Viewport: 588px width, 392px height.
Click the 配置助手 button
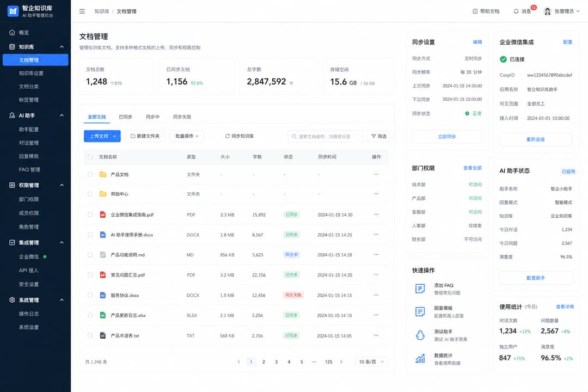pyautogui.click(x=536, y=278)
